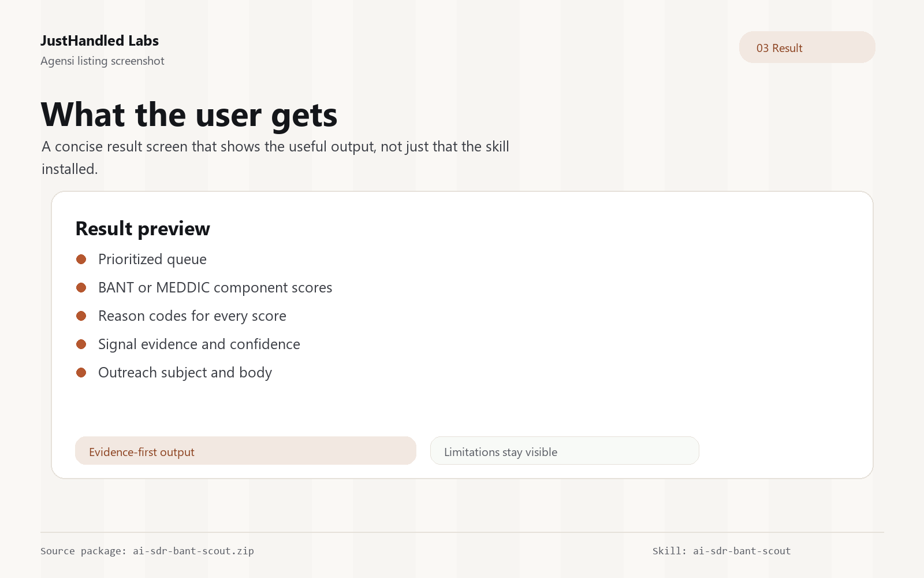Select Outreach subject and body item
This screenshot has width=924, height=578.
(185, 373)
